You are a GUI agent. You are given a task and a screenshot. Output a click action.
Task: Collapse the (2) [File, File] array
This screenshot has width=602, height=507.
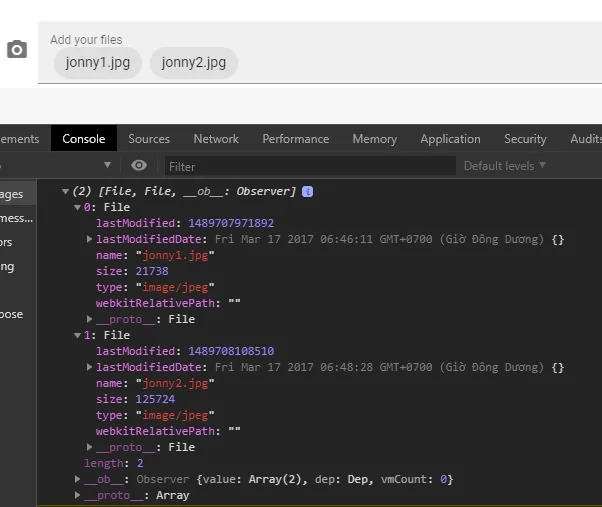point(65,191)
